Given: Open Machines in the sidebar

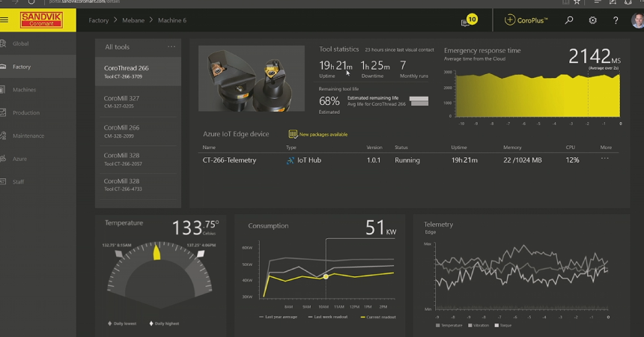Looking at the screenshot, I should tap(24, 90).
